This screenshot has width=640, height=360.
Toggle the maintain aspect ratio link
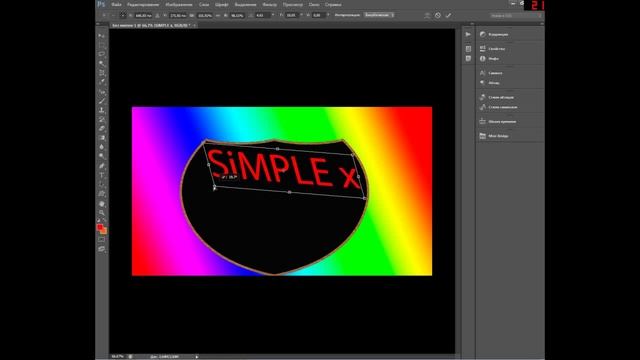[218, 16]
